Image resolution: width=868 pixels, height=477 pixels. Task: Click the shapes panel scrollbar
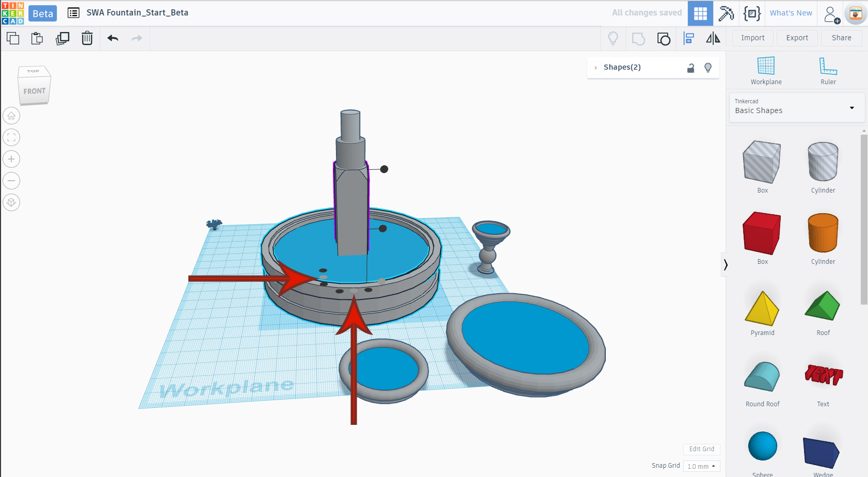(864, 219)
